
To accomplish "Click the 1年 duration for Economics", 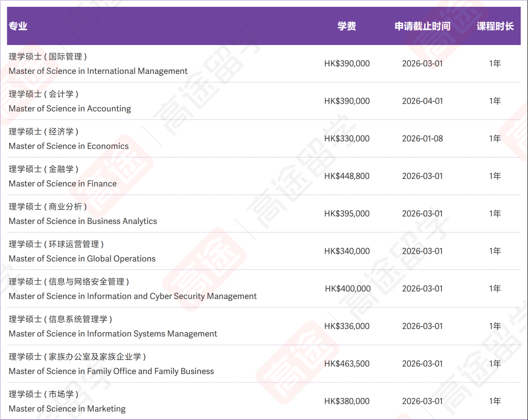I will [x=495, y=138].
